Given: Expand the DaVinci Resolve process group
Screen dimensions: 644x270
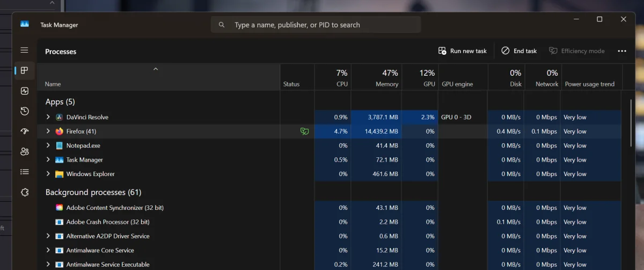Looking at the screenshot, I should coord(48,117).
